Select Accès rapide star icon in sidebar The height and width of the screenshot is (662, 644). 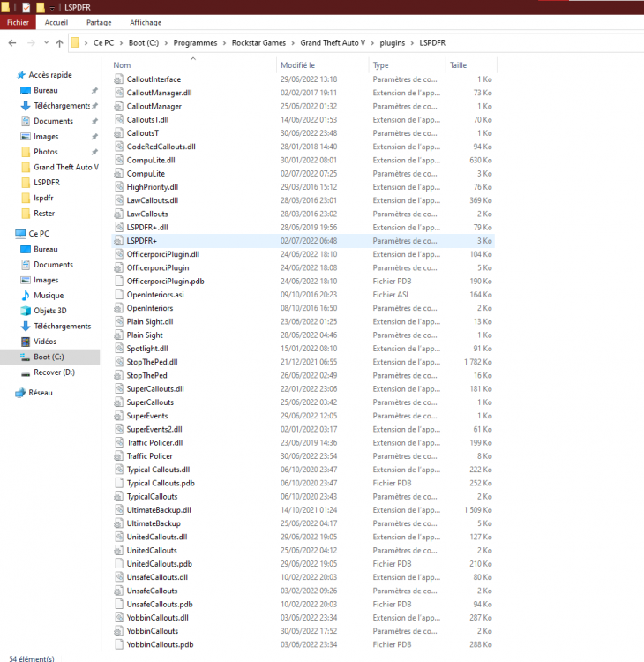[x=21, y=75]
